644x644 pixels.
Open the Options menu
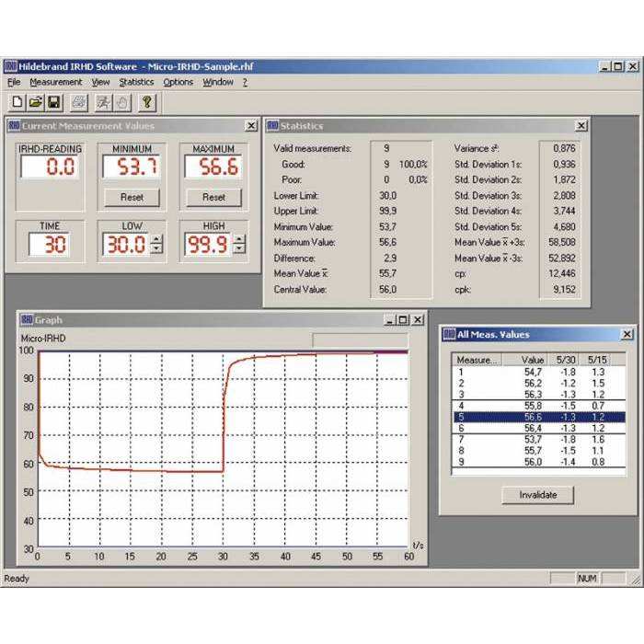pos(178,82)
